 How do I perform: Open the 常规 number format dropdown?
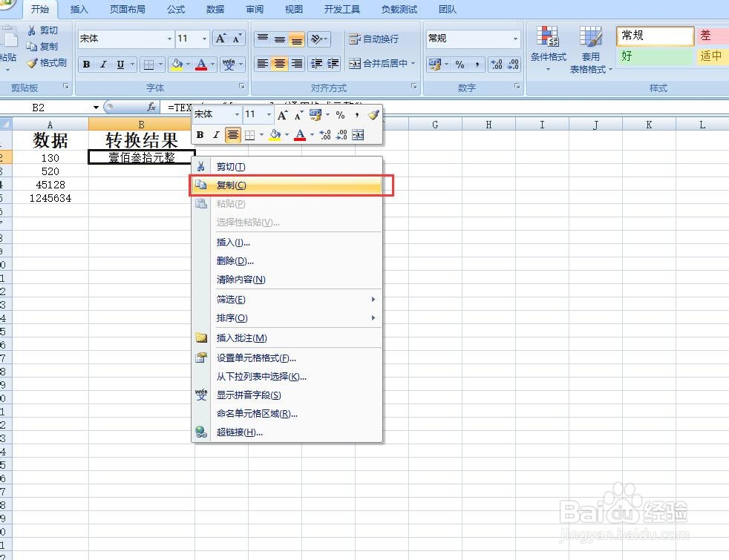pyautogui.click(x=515, y=39)
